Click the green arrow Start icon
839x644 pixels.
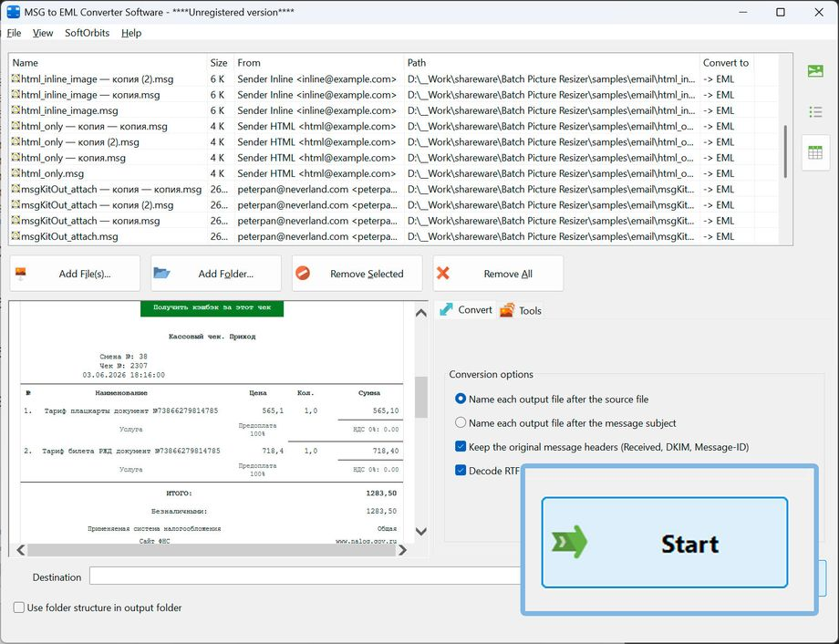coord(570,542)
